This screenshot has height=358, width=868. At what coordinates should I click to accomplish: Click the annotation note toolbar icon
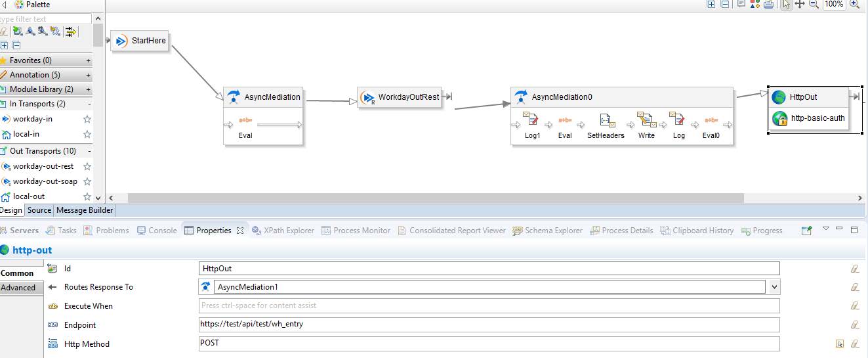[x=741, y=4]
